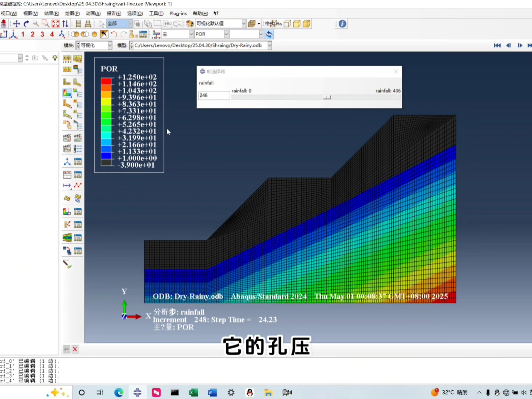Click the Box zoom tool
The height and width of the screenshot is (399, 532).
click(x=45, y=24)
